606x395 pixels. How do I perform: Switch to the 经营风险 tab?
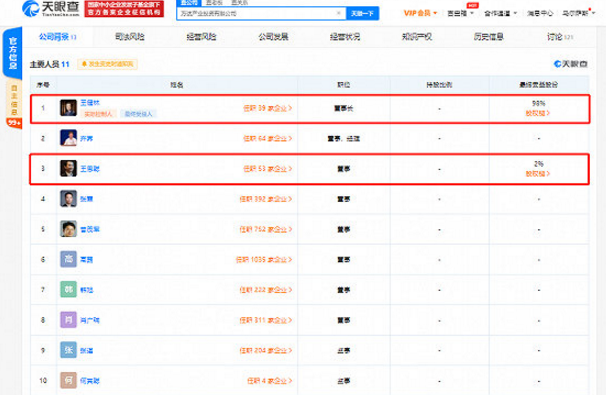tap(201, 37)
